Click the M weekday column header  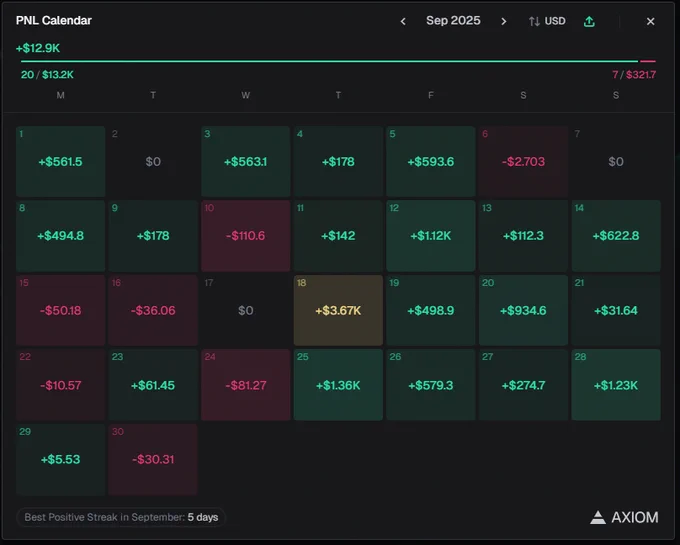click(x=60, y=95)
